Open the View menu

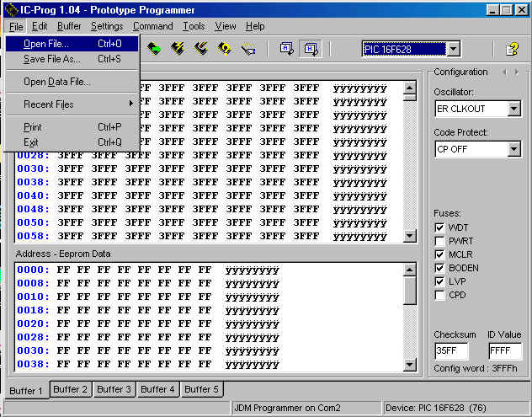click(x=226, y=26)
